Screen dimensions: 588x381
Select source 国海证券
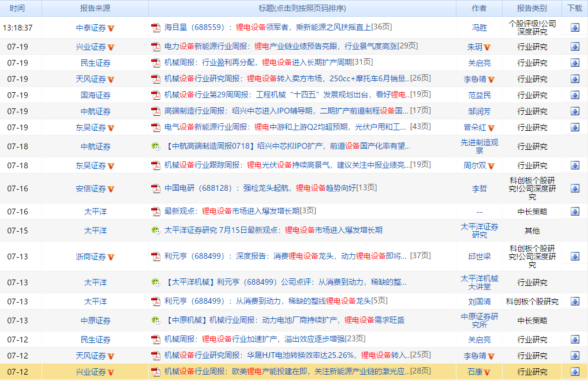[x=95, y=95]
